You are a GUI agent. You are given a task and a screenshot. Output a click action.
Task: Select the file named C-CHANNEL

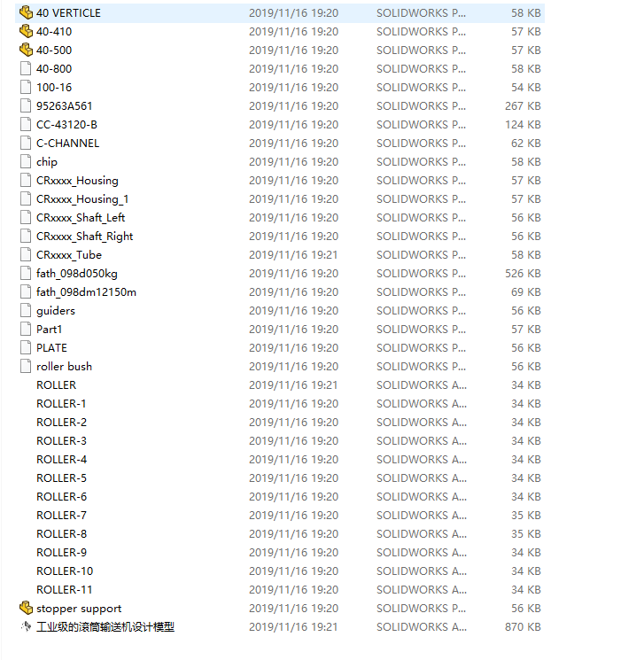coord(68,144)
